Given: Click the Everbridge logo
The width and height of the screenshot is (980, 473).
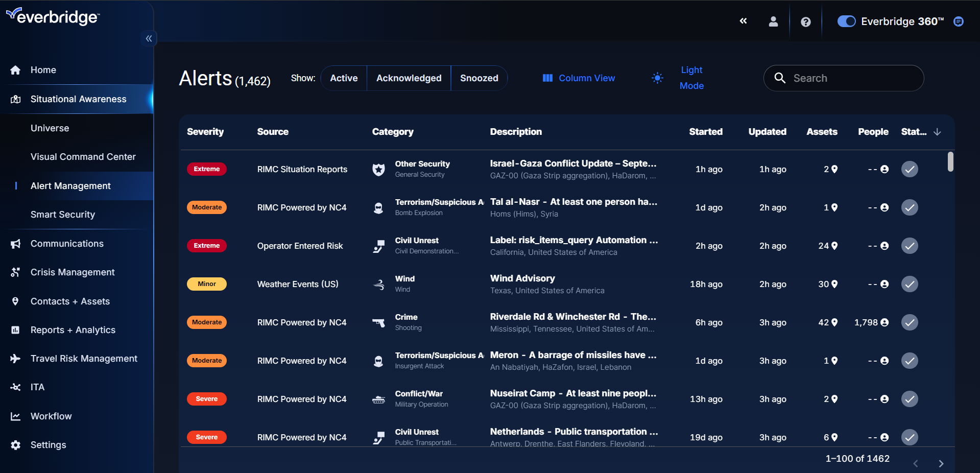Looking at the screenshot, I should [53, 16].
